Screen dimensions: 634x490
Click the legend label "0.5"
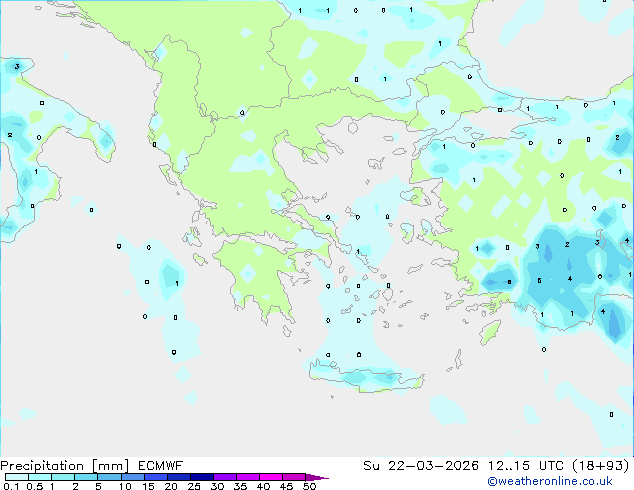(x=34, y=486)
